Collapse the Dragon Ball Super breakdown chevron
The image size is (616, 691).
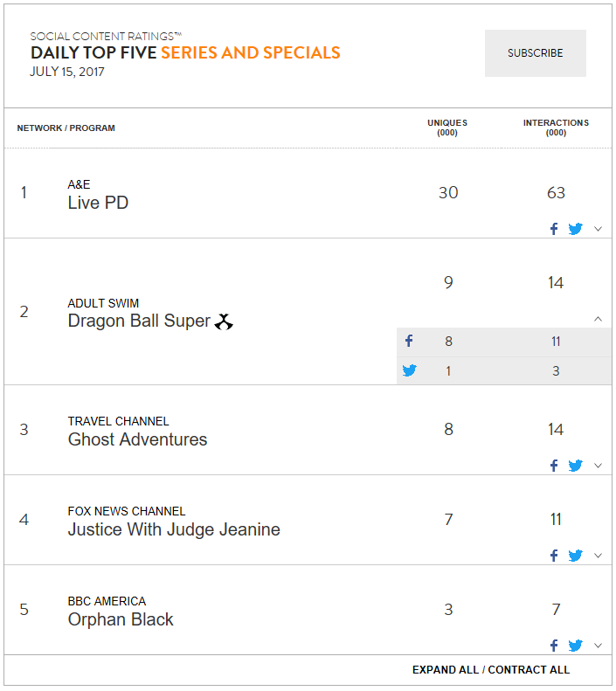pos(598,319)
